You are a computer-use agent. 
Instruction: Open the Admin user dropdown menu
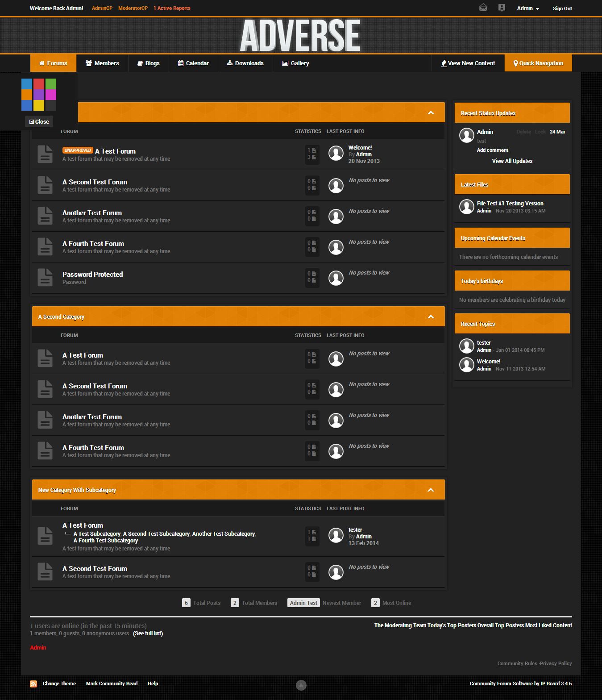coord(528,8)
